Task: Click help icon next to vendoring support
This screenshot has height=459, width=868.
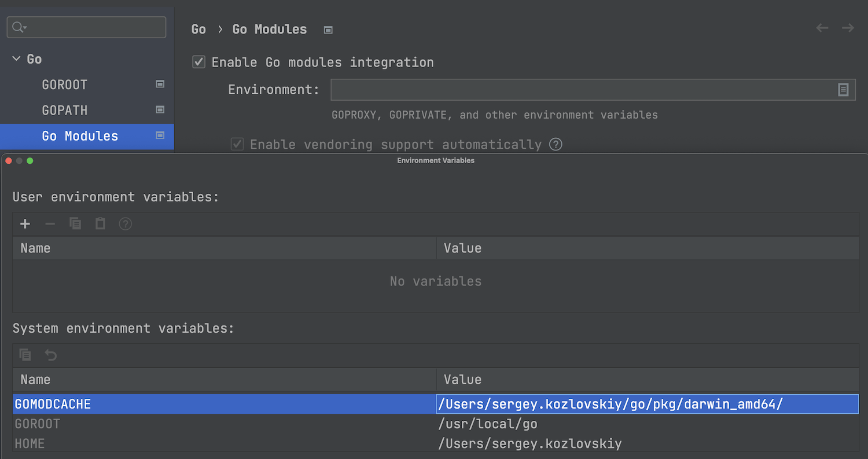Action: (556, 144)
